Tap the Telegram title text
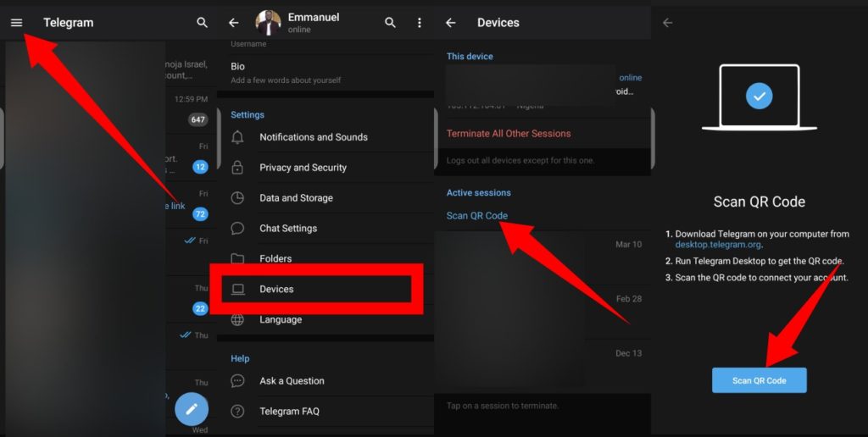This screenshot has width=868, height=437. tap(69, 23)
